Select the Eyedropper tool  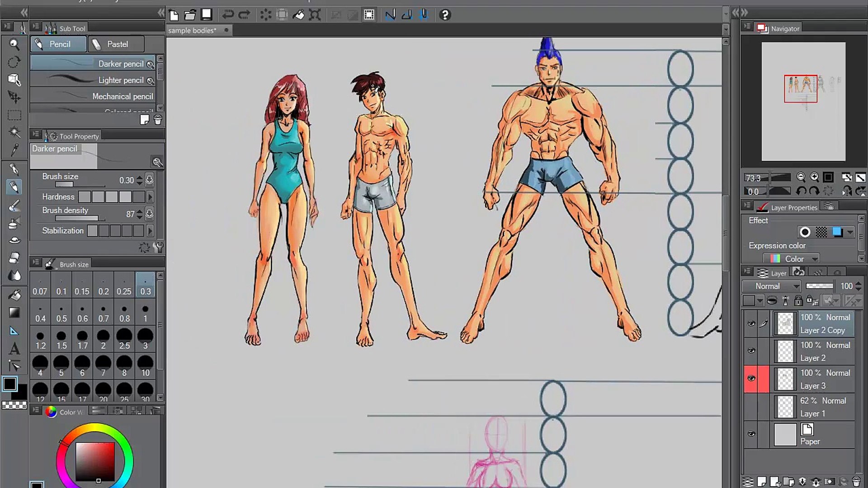pos(14,150)
